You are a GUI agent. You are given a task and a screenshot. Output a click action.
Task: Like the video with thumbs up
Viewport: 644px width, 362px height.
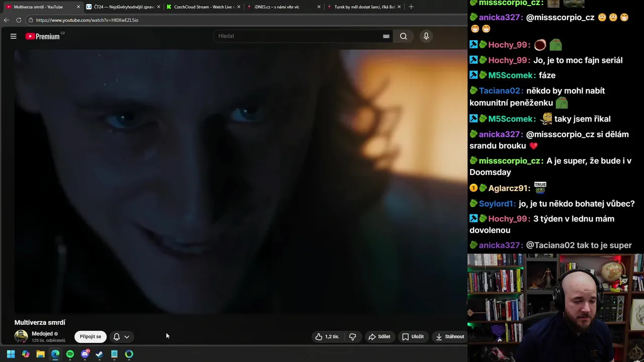click(327, 337)
